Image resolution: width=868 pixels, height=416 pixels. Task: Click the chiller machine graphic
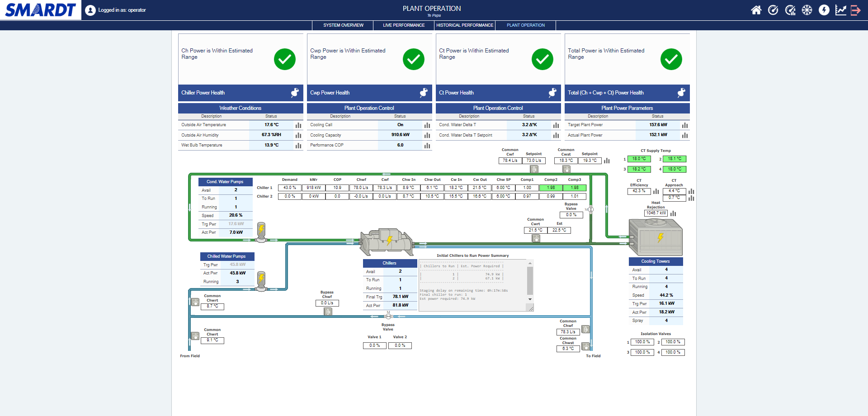pyautogui.click(x=387, y=241)
